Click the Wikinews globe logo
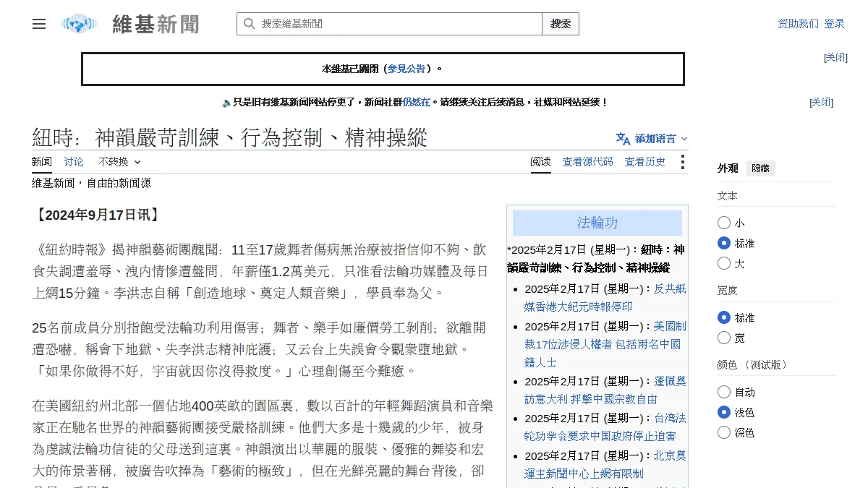Screen dimensions: 868x488 [x=79, y=24]
